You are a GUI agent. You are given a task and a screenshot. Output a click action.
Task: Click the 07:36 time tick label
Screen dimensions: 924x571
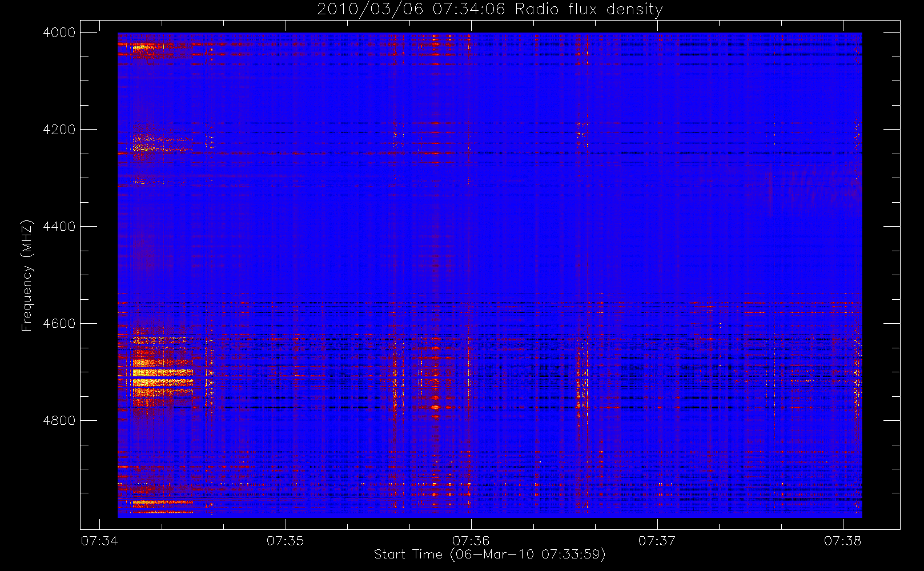tap(471, 541)
